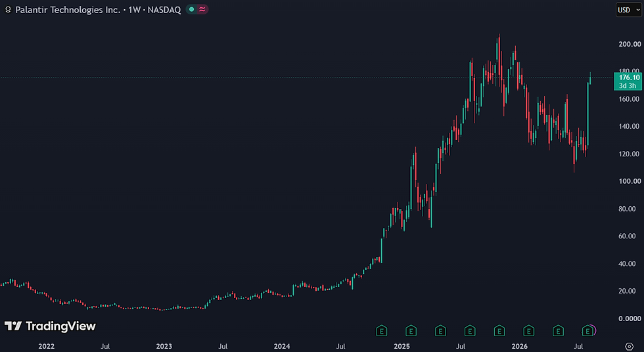Click the Jul label between 2023 and 2024
The image size is (644, 352).
click(223, 346)
